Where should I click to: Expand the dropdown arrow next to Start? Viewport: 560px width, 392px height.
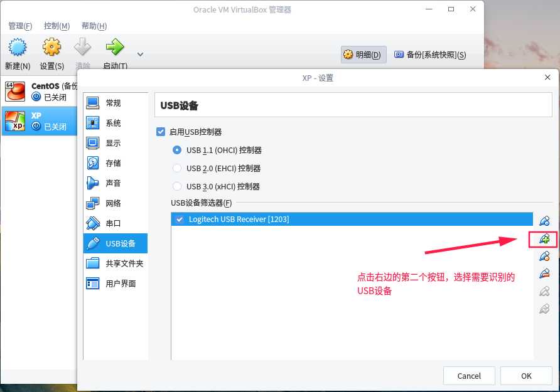coord(141,54)
